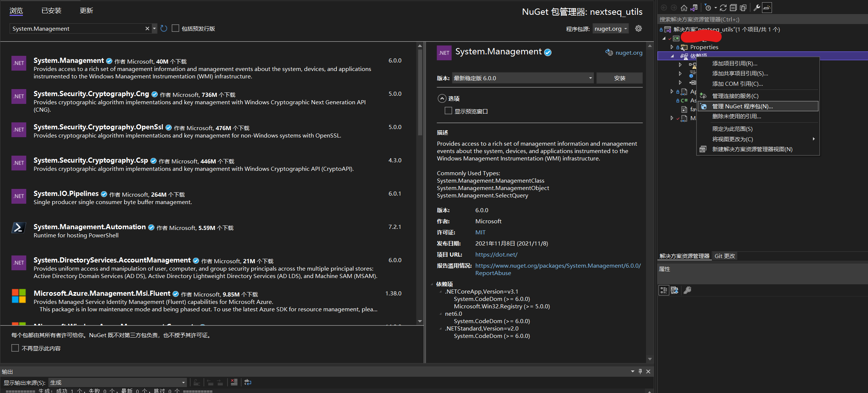The image size is (868, 393).
Task: Refresh the NuGet package search results
Action: point(164,28)
